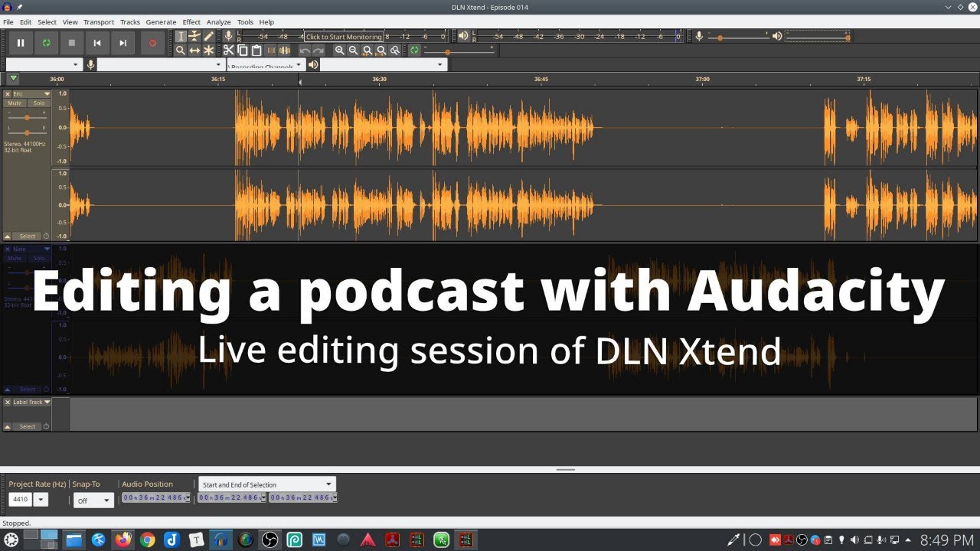
Task: Open the Recording Device dropdown
Action: click(x=161, y=65)
